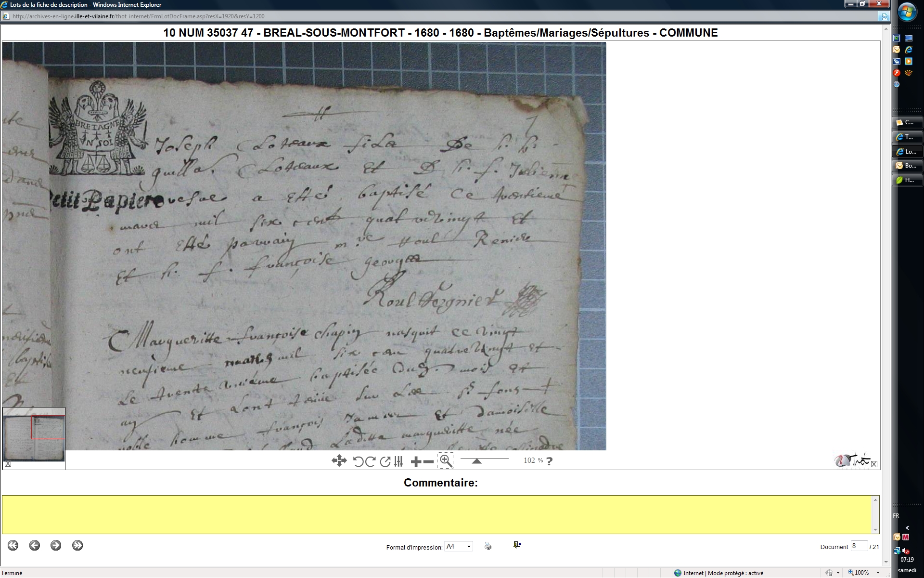Go to previous document page
924x578 pixels.
click(x=35, y=545)
